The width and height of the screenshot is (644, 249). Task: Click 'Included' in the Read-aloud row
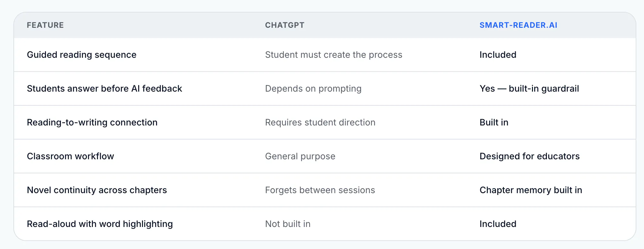coord(498,224)
